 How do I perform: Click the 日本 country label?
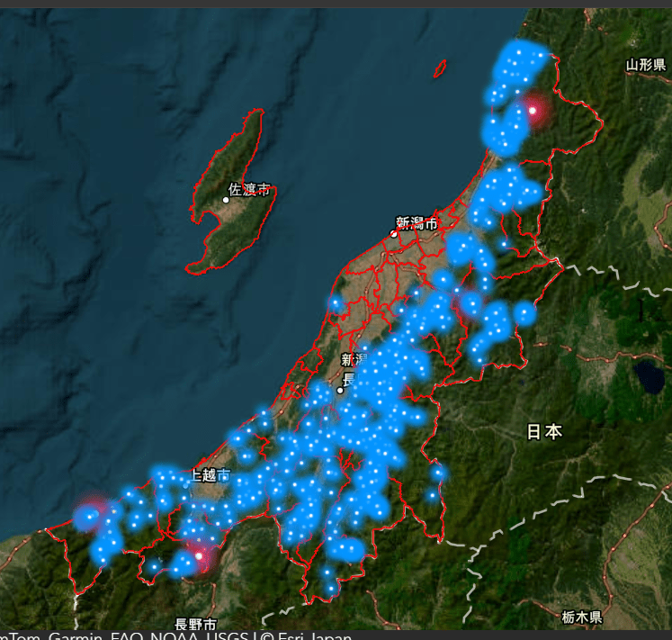point(543,432)
